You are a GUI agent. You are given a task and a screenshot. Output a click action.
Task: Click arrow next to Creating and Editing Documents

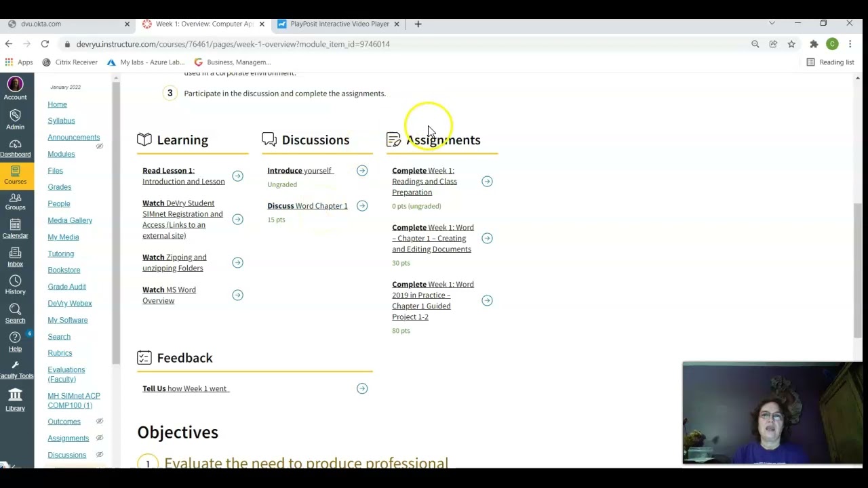pyautogui.click(x=487, y=239)
